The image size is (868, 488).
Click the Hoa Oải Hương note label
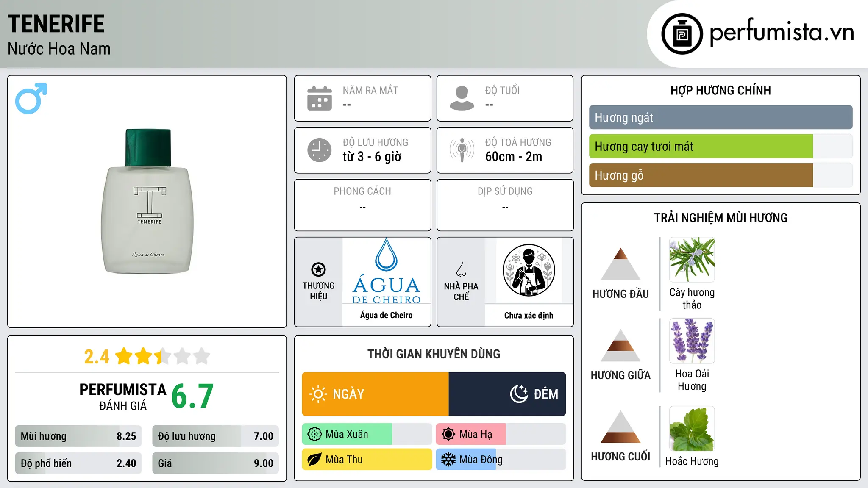point(692,380)
